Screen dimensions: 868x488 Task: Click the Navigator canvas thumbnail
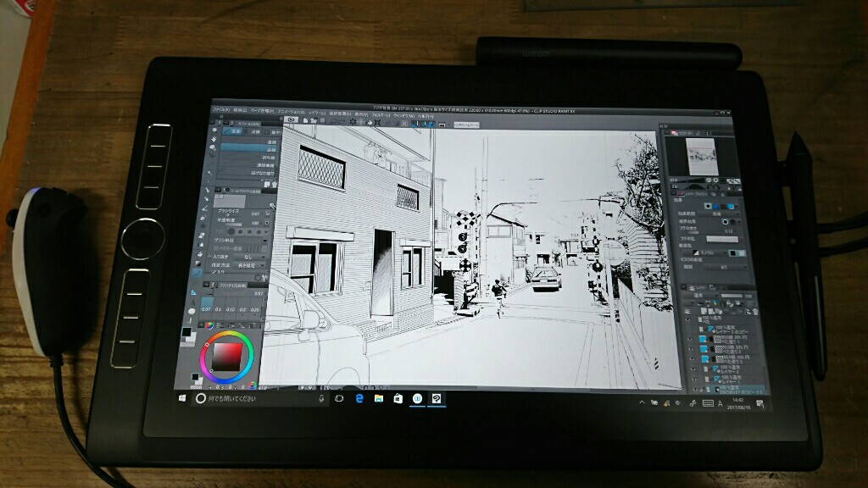click(x=701, y=157)
